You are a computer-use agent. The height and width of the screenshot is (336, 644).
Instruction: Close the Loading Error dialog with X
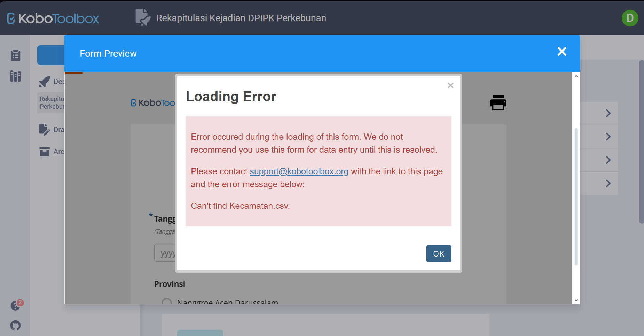450,85
